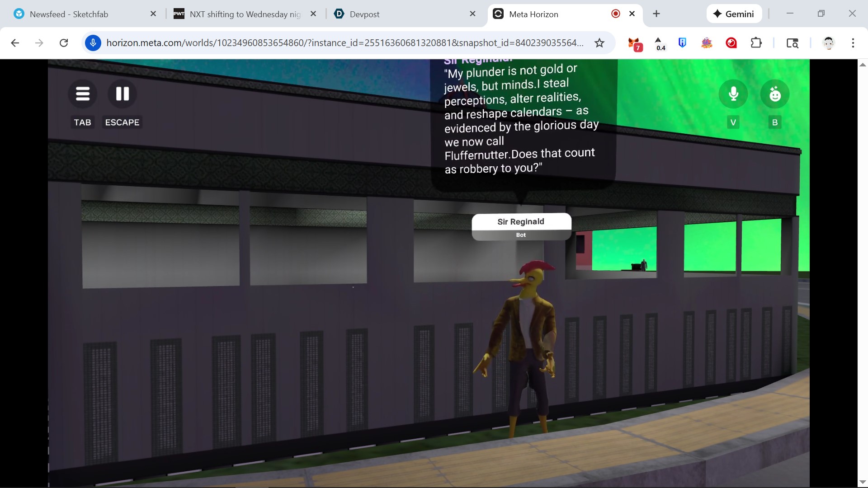Open the emote button with smiley icon
Screen dimensions: 868x488
coord(775,94)
